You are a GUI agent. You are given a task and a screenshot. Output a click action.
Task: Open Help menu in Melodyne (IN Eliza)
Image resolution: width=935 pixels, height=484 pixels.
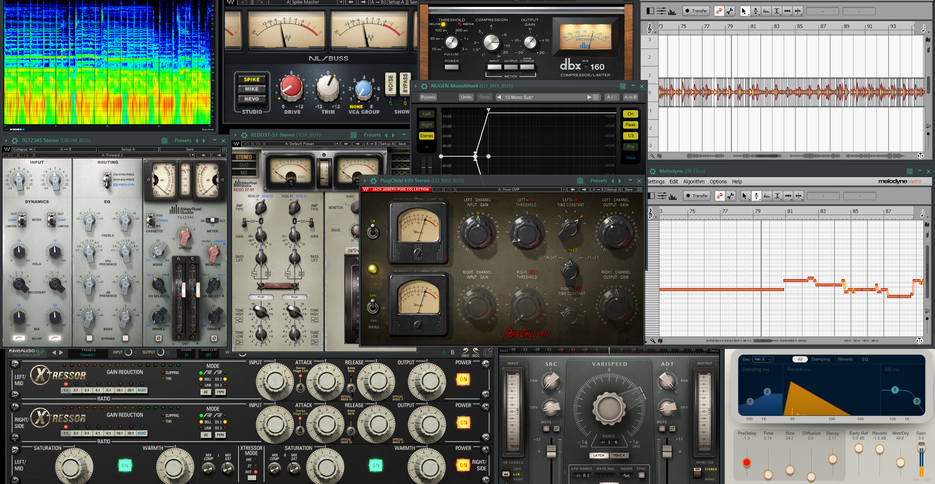coord(737,181)
